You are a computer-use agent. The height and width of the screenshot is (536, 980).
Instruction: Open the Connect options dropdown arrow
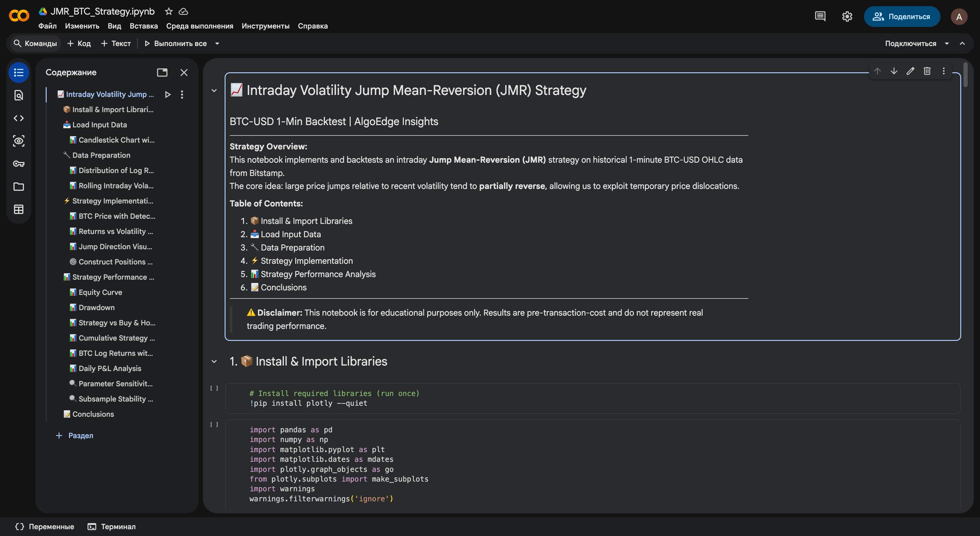tap(947, 43)
